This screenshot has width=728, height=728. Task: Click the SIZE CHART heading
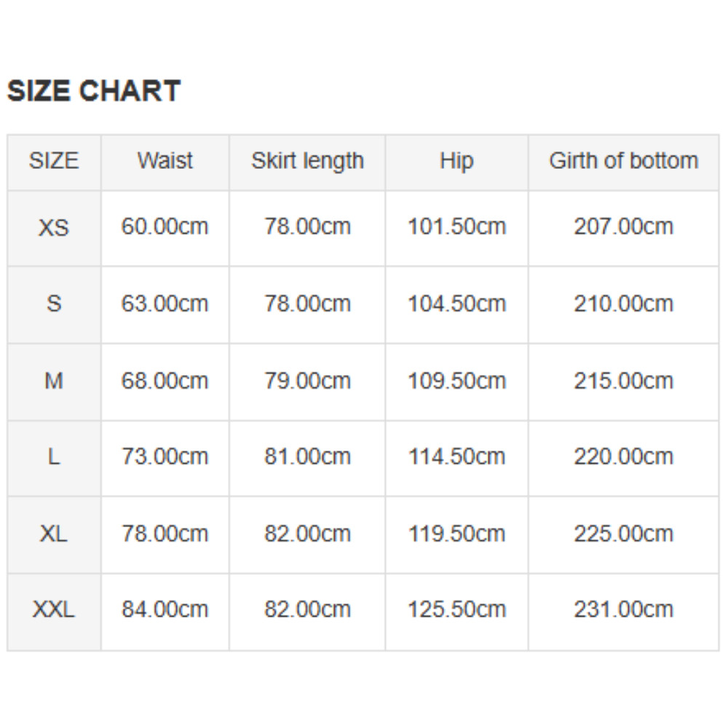(94, 92)
